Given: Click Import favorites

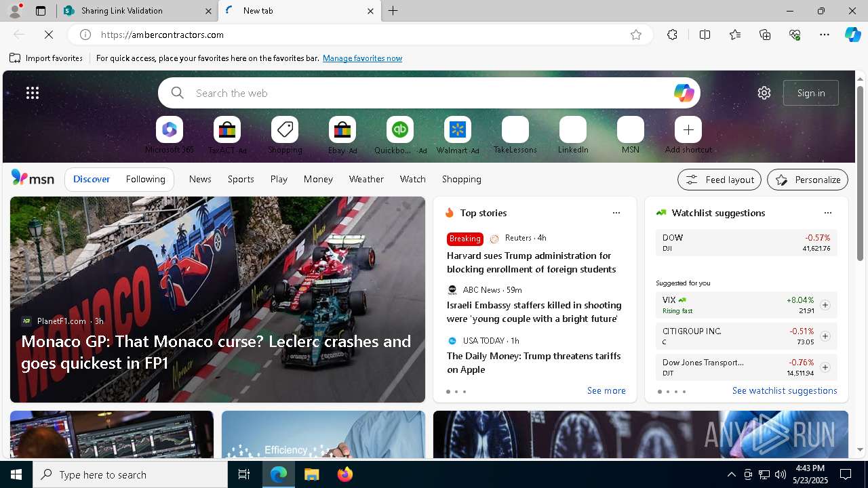Looking at the screenshot, I should point(46,58).
